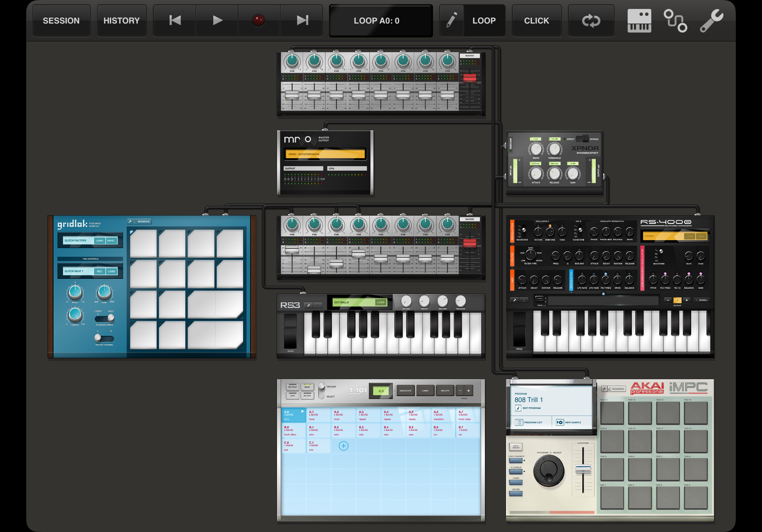Hit the red record button
Image resolution: width=762 pixels, height=532 pixels.
[259, 20]
